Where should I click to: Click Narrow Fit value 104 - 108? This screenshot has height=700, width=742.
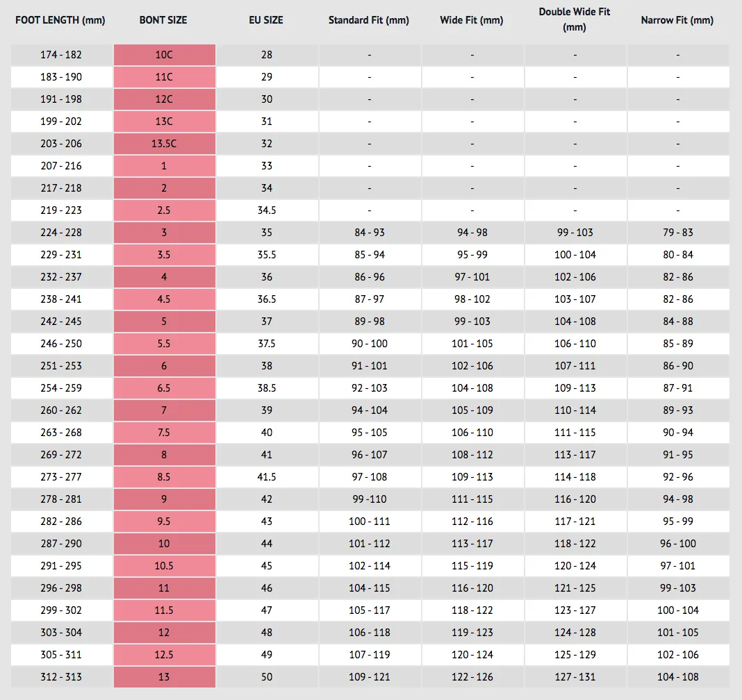678,677
